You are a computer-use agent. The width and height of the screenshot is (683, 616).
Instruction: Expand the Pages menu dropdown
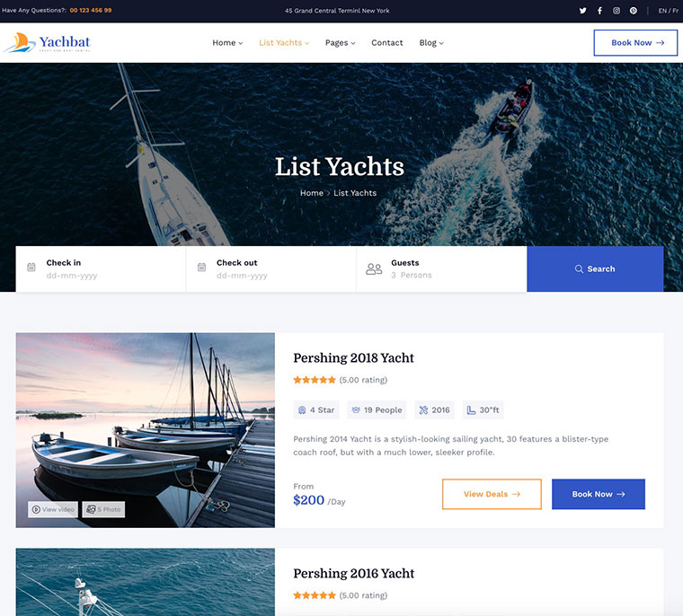[341, 43]
